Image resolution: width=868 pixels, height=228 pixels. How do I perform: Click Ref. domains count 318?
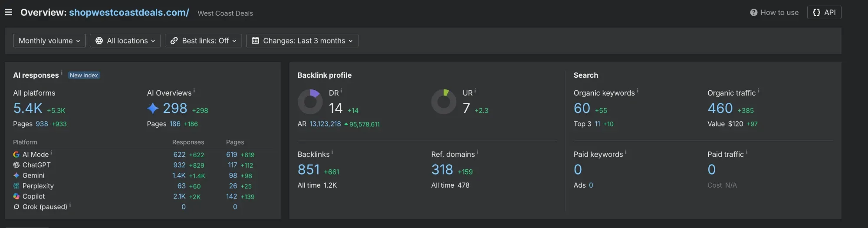coord(442,169)
